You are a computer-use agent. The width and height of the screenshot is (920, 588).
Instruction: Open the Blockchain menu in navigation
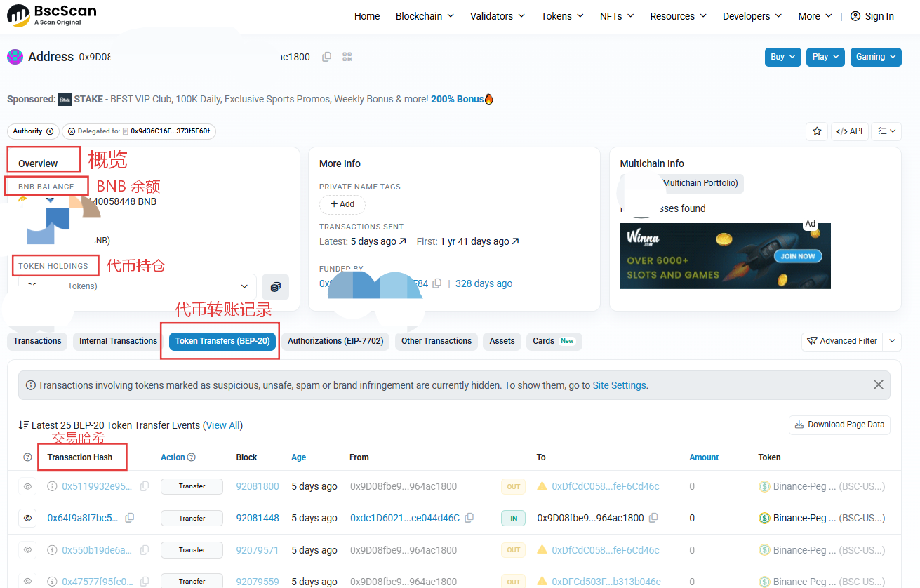tap(425, 16)
